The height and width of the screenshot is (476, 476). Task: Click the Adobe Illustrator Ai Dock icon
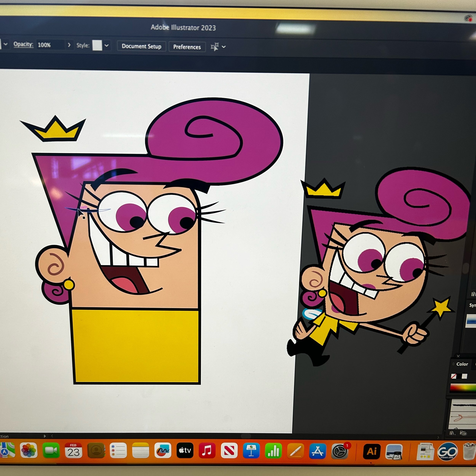click(371, 452)
